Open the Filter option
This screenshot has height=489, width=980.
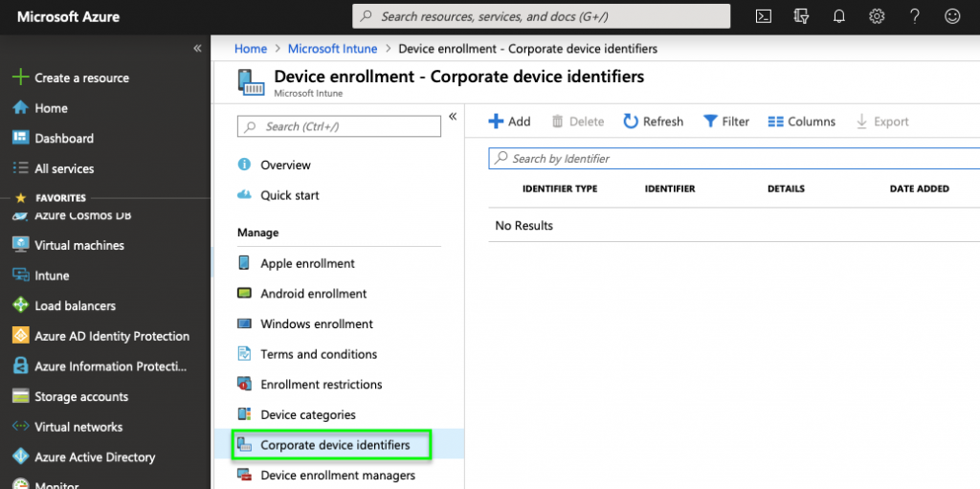pos(725,122)
